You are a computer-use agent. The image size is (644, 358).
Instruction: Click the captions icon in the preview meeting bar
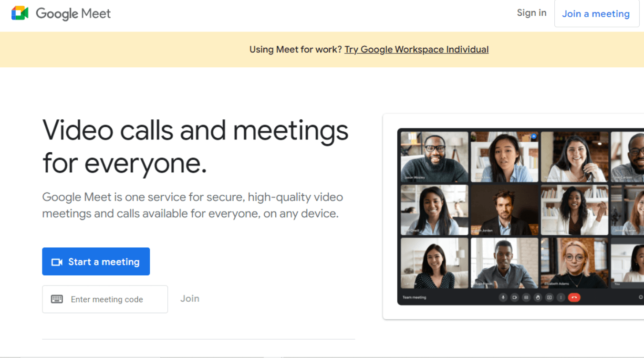click(x=526, y=297)
